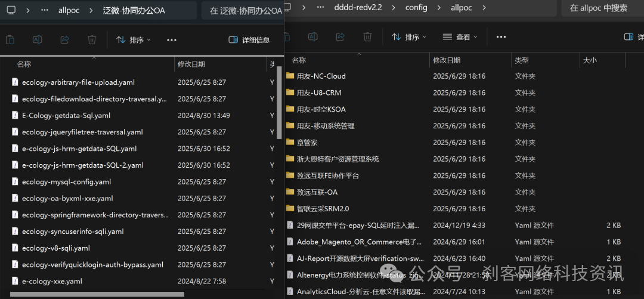Expand chevron after dddd-redv2.2 in right address bar

[x=394, y=7]
